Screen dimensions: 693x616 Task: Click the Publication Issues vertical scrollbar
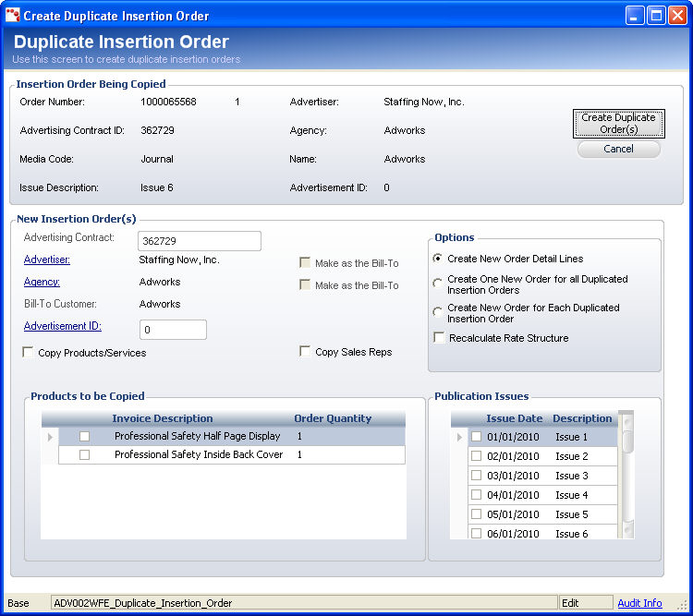(626, 480)
